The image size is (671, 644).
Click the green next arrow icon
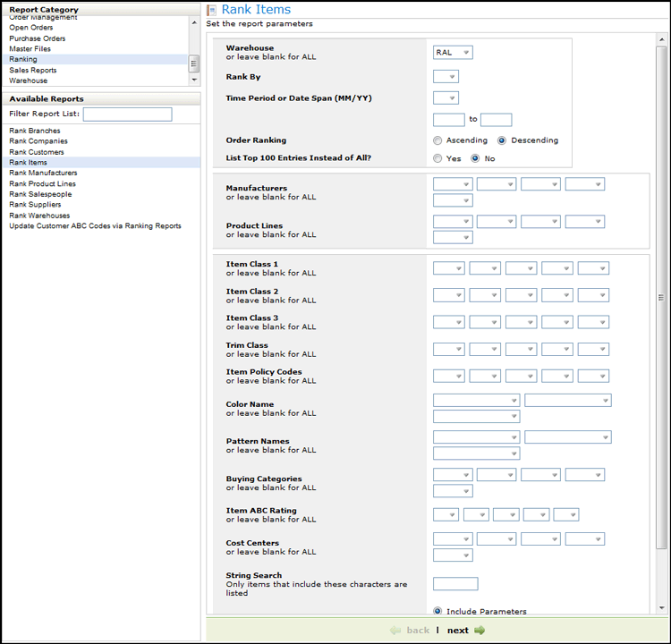pos(480,631)
